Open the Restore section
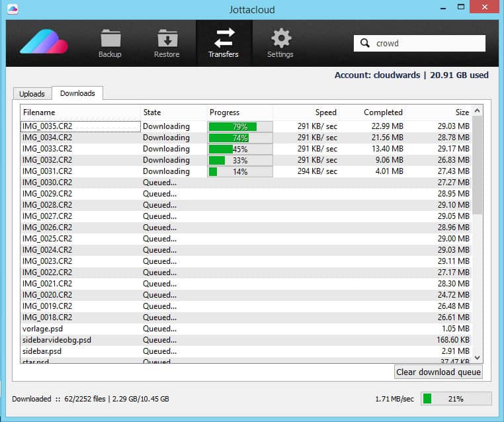 point(167,44)
